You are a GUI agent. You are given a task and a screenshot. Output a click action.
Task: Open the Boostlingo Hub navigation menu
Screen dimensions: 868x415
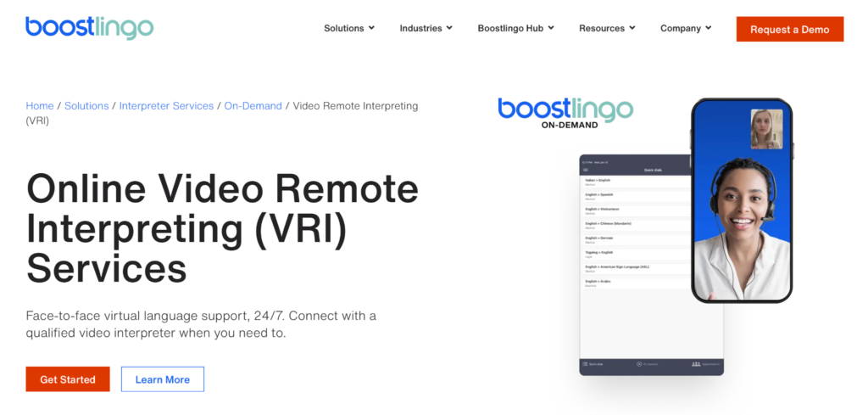516,28
